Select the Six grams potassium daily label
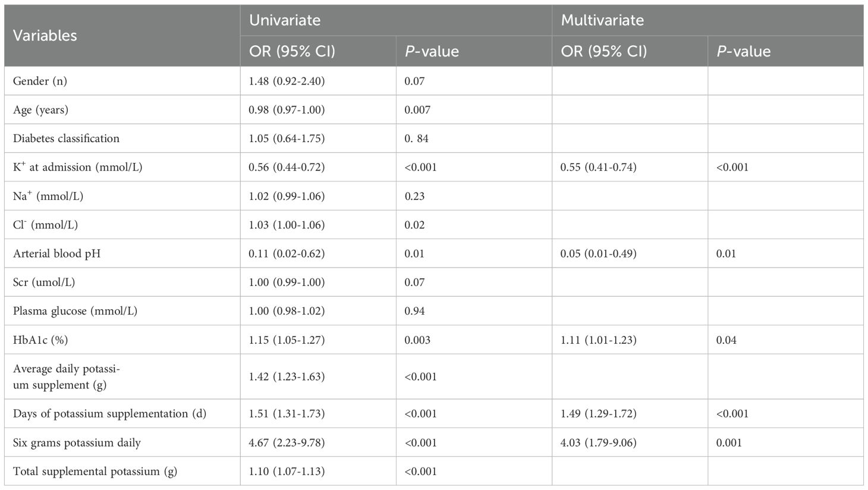Image resolution: width=868 pixels, height=490 pixels. pyautogui.click(x=77, y=442)
